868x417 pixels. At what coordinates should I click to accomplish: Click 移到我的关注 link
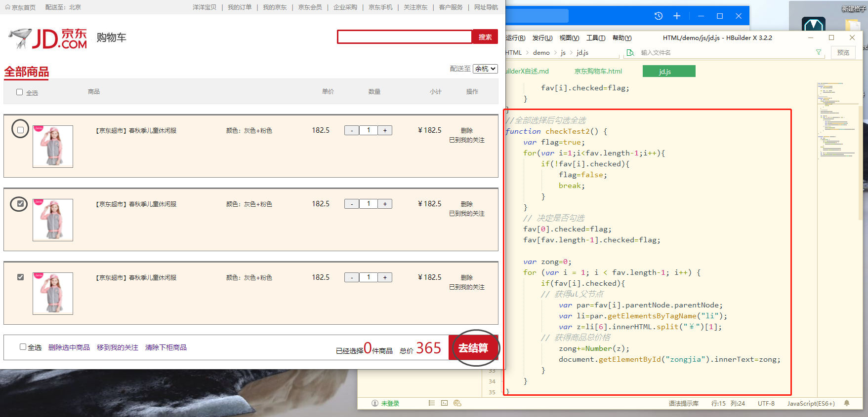118,347
